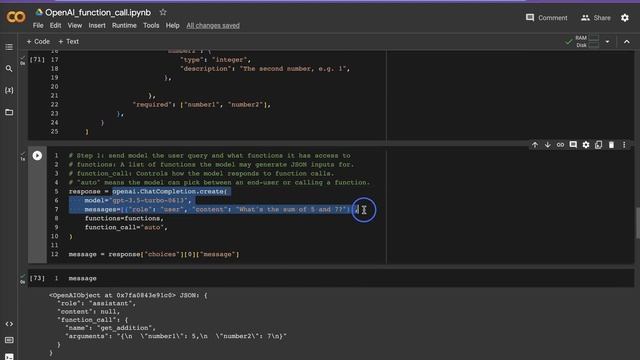The image size is (640, 360).
Task: Open the Code snippets panel
Action: click(9, 324)
